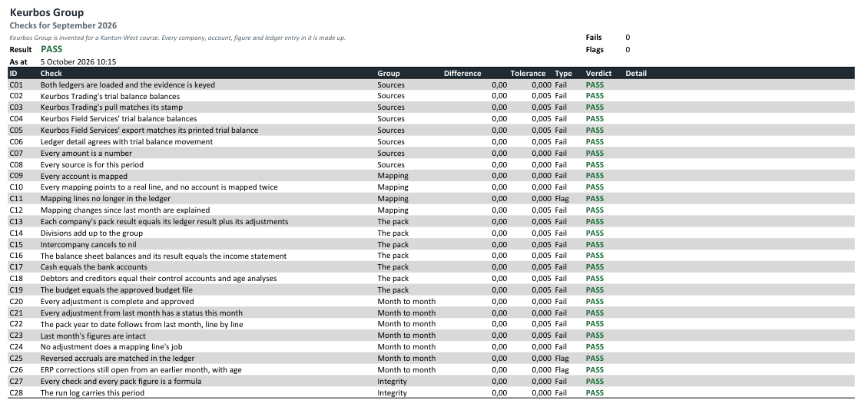Select the Difference cell 0,00 in row C08
Viewport: 868px width, 407px height.
(499, 164)
